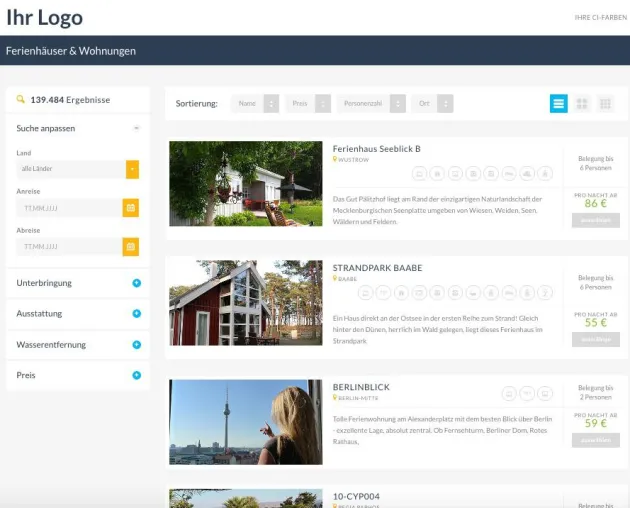Switch to three-column grid view icon
The width and height of the screenshot is (630, 508).
point(605,104)
